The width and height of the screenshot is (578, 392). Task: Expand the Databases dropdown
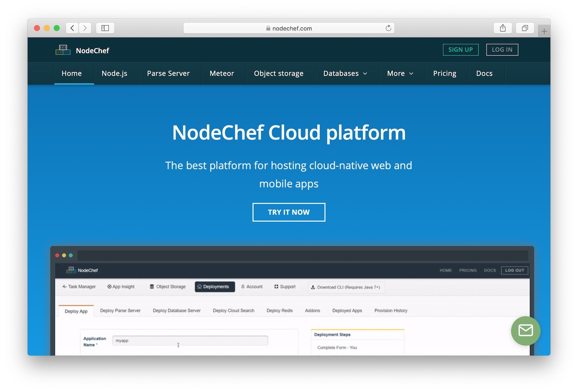tap(345, 73)
